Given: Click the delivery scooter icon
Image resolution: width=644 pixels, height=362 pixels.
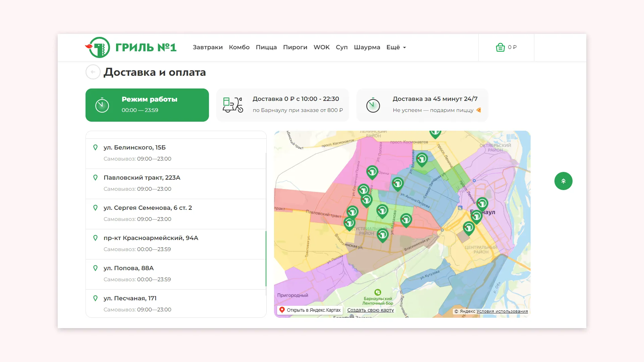Looking at the screenshot, I should click(233, 105).
